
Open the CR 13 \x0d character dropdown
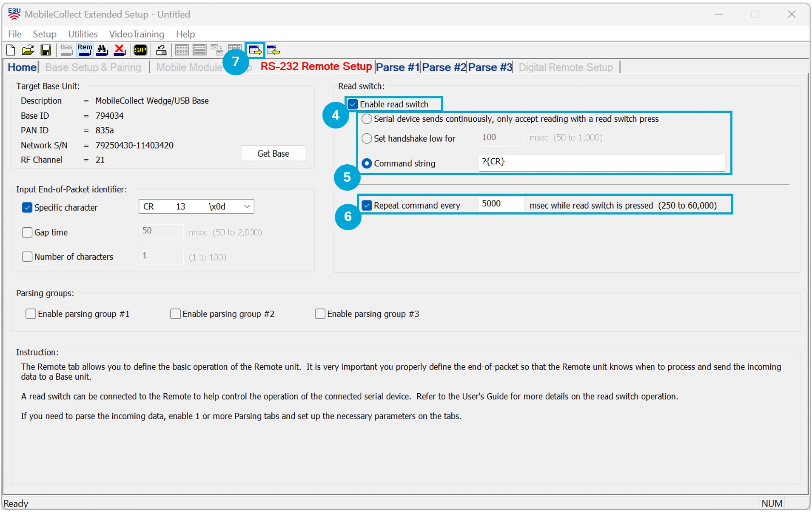(196, 207)
